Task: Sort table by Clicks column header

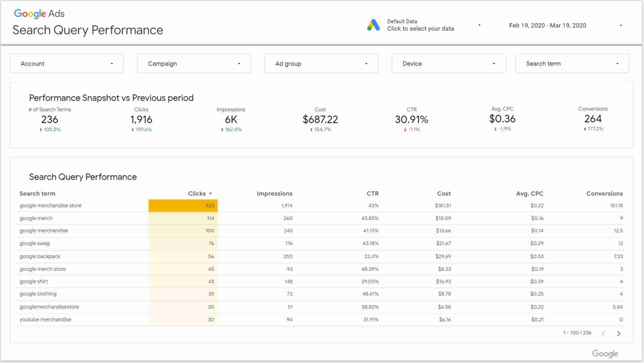Action: pyautogui.click(x=197, y=194)
